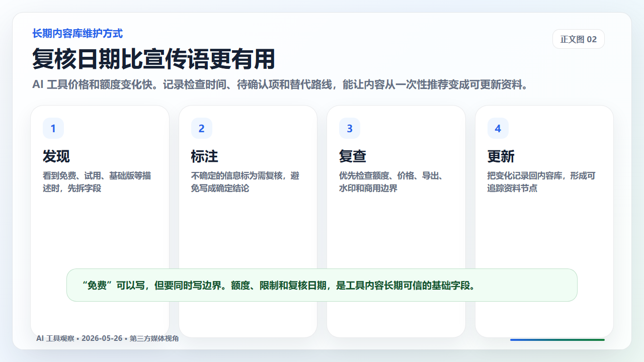Click the description 把变化记录回内容库
This screenshot has height=362, width=644.
[x=541, y=182]
